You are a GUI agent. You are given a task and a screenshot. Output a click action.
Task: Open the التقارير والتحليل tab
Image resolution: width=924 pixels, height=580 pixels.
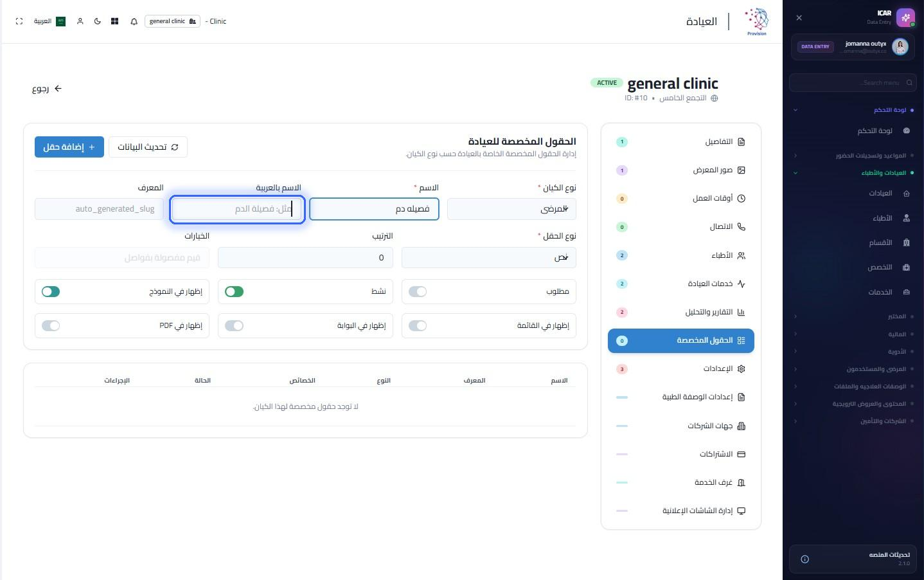tap(681, 313)
